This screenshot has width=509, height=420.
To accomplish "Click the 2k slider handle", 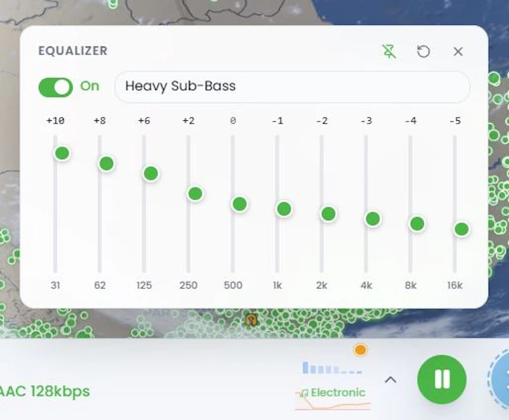I will pyautogui.click(x=328, y=214).
